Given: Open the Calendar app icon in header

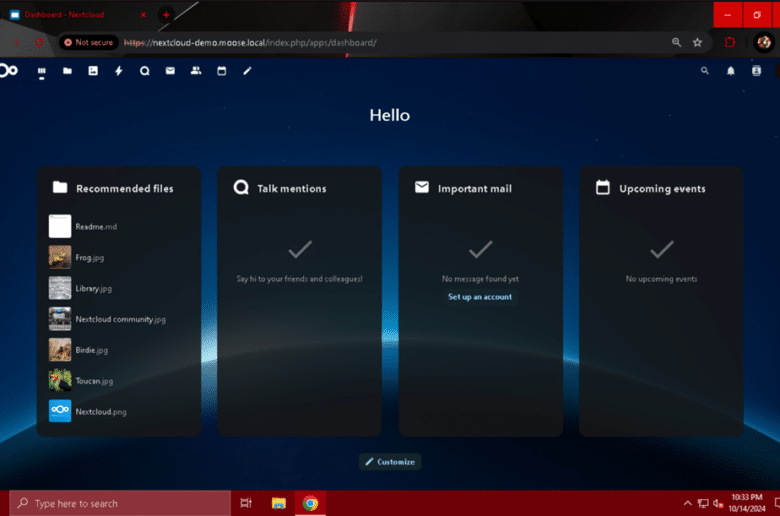Looking at the screenshot, I should 222,71.
